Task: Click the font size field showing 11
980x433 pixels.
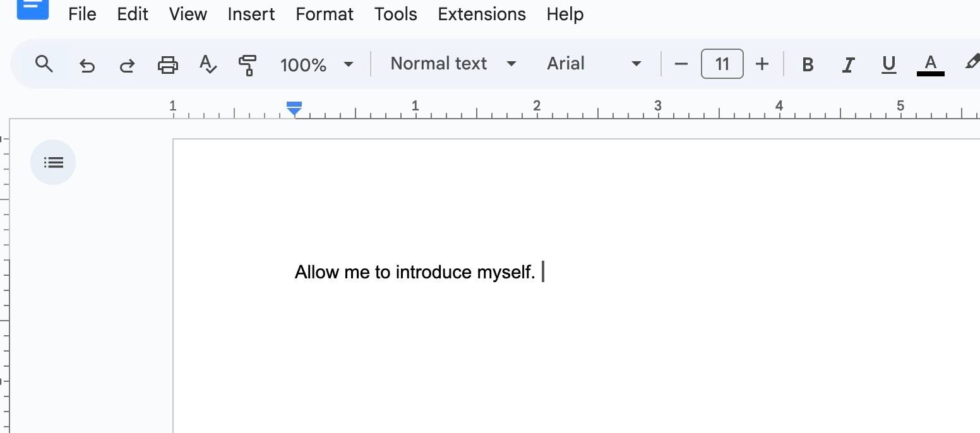Action: coord(722,64)
